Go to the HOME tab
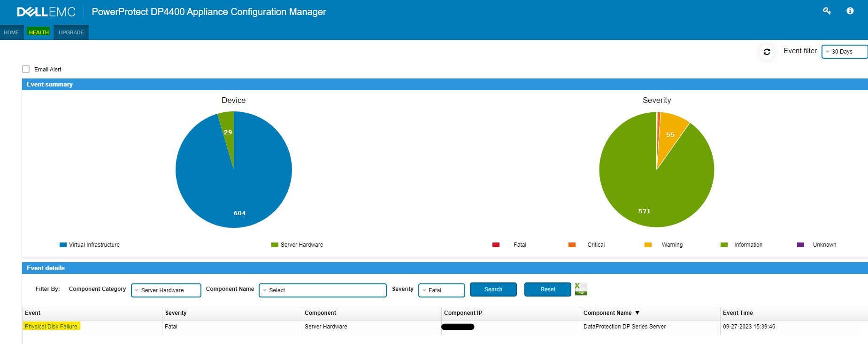The width and height of the screenshot is (868, 344). 11,32
